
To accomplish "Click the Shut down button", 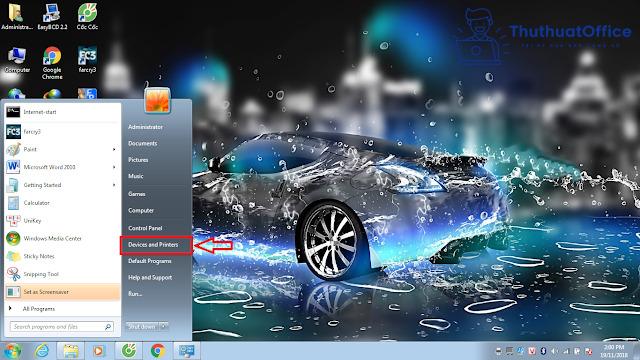I will click(x=142, y=327).
